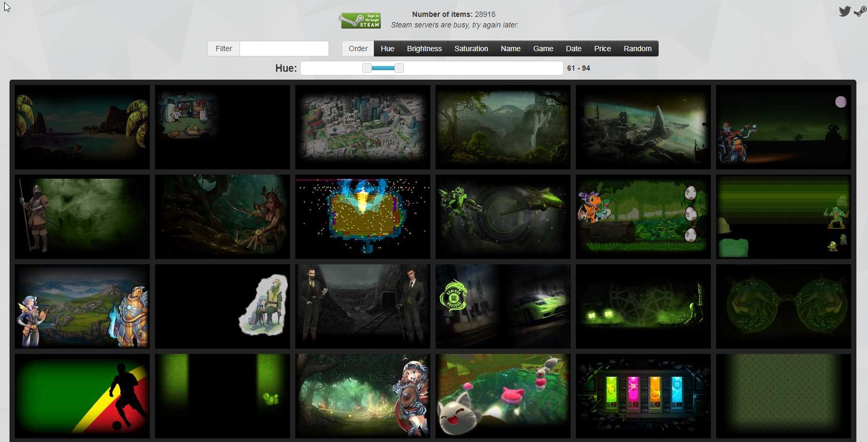868x442 pixels.
Task: Pick the pixel jungle with eggs background
Action: tap(643, 217)
